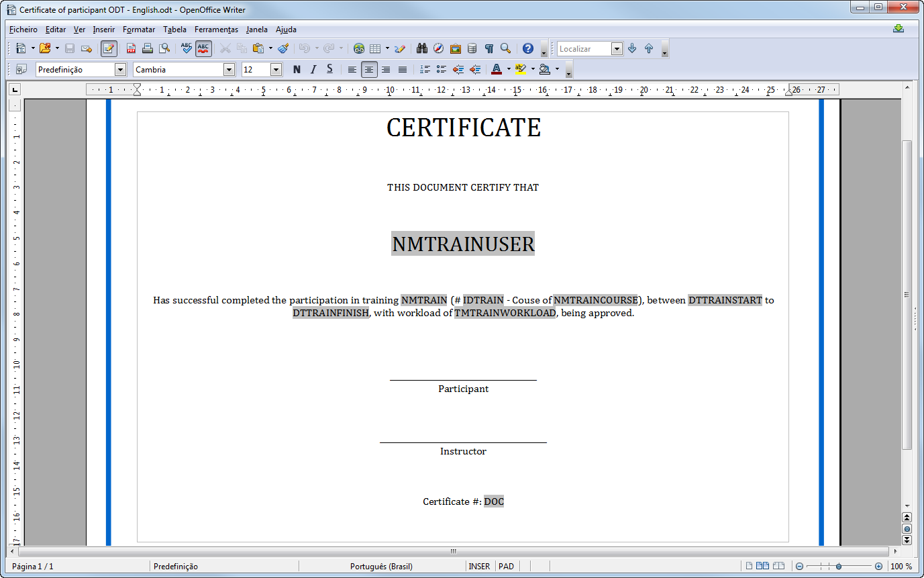Image resolution: width=924 pixels, height=578 pixels.
Task: Click the INSER insert mode status field
Action: click(479, 567)
